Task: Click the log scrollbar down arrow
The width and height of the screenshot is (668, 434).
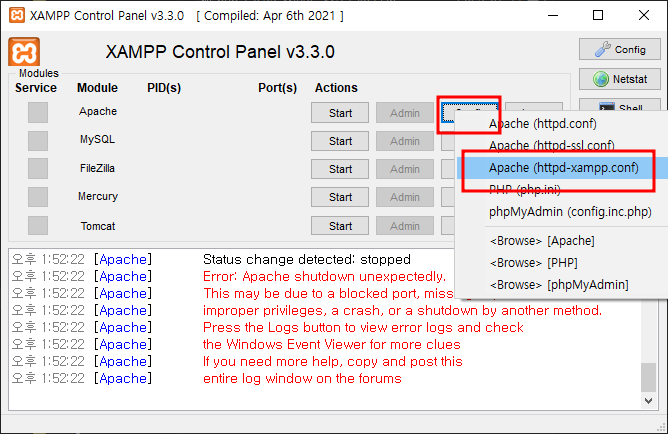Action: (x=648, y=401)
